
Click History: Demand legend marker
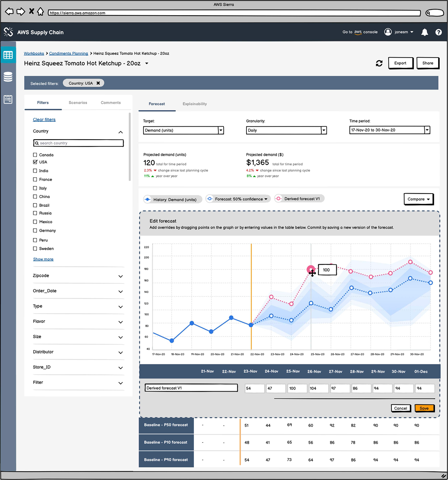point(148,199)
